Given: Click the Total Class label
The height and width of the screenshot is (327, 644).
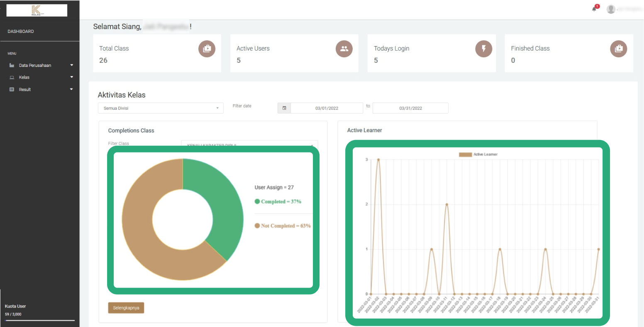Looking at the screenshot, I should [114, 49].
